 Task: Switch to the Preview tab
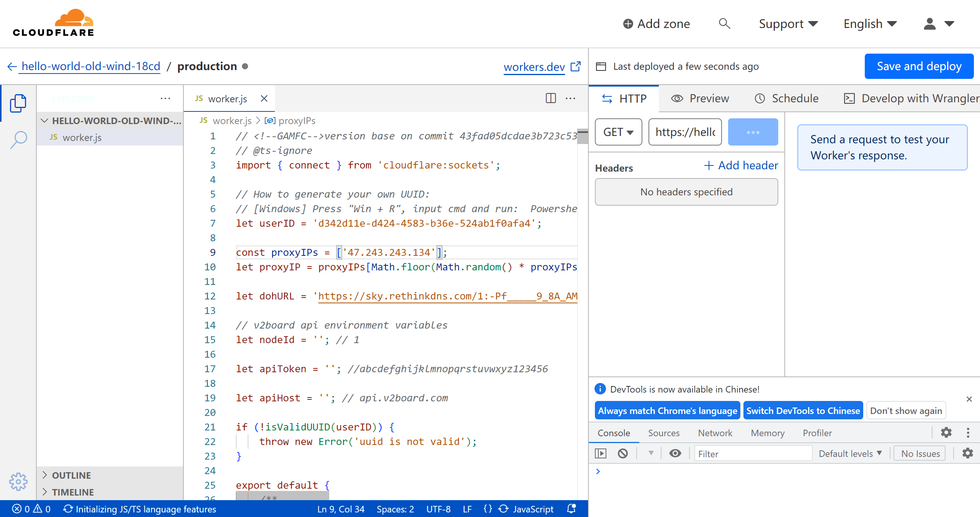click(700, 98)
